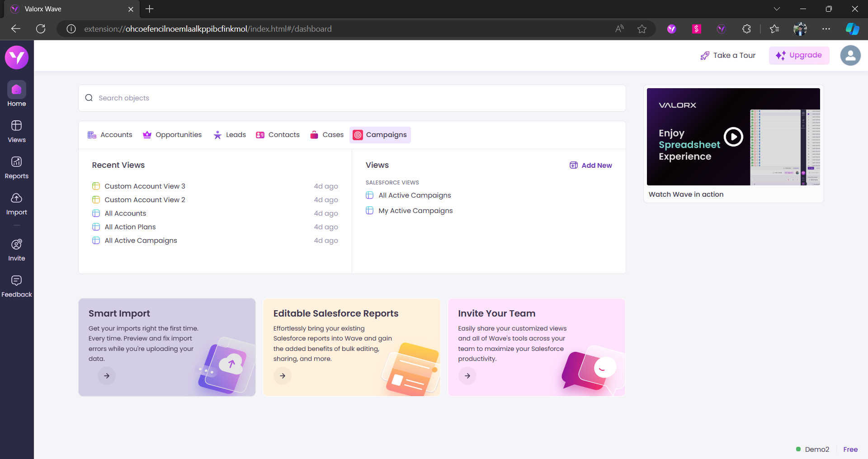Open Custom Account View 3
868x459 pixels.
(145, 186)
